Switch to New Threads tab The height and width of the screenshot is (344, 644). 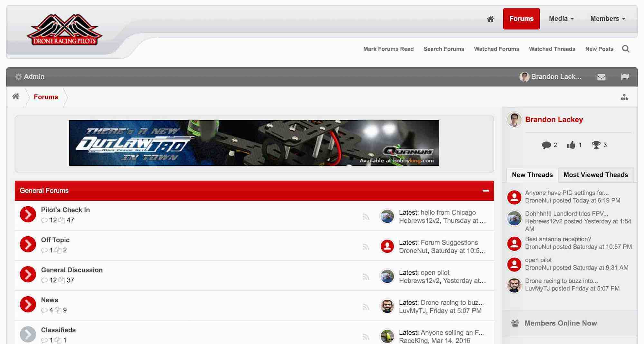tap(532, 175)
